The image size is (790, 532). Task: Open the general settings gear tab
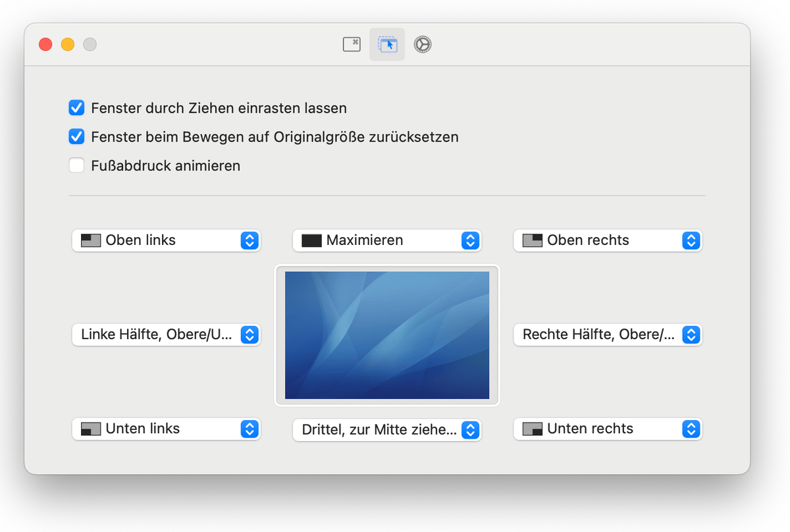423,45
